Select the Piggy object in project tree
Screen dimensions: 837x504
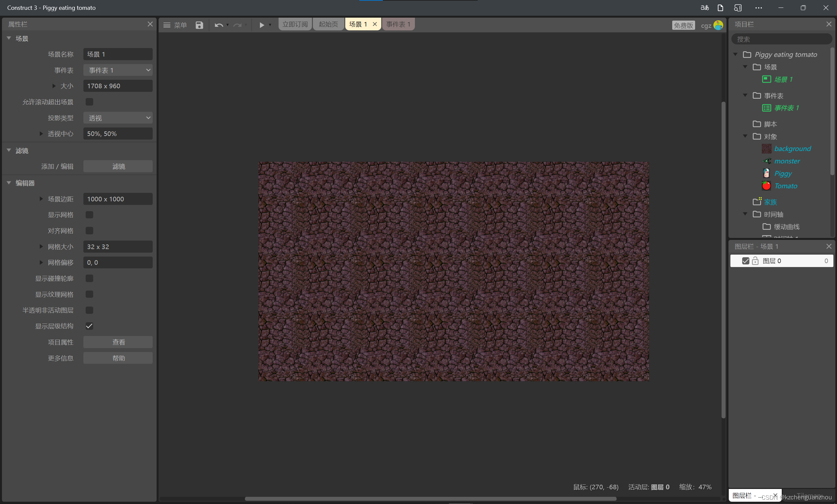click(x=783, y=174)
